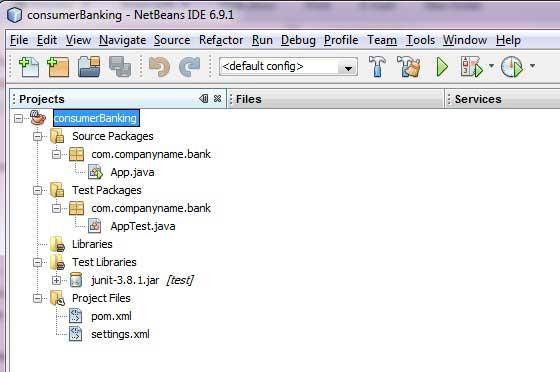Click the New File toolbar icon
The image size is (560, 372).
click(29, 67)
